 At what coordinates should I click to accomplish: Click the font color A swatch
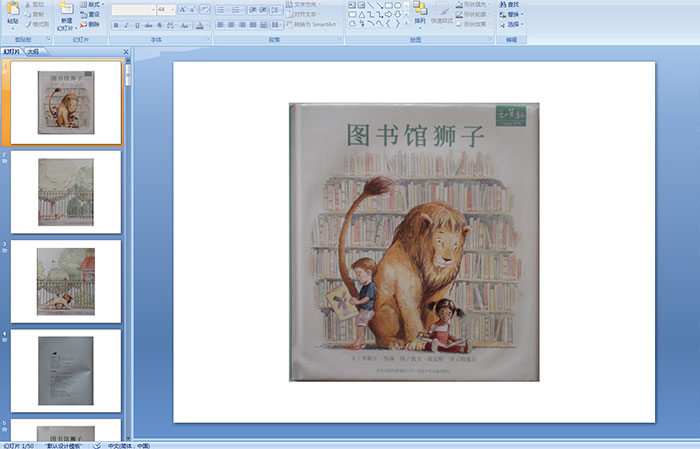pyautogui.click(x=200, y=25)
